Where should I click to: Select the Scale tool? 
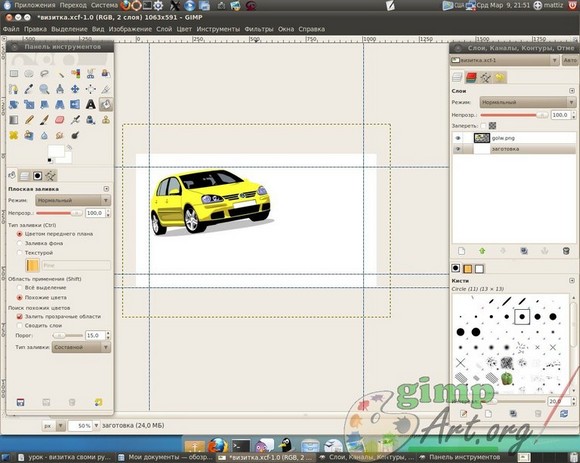click(29, 105)
